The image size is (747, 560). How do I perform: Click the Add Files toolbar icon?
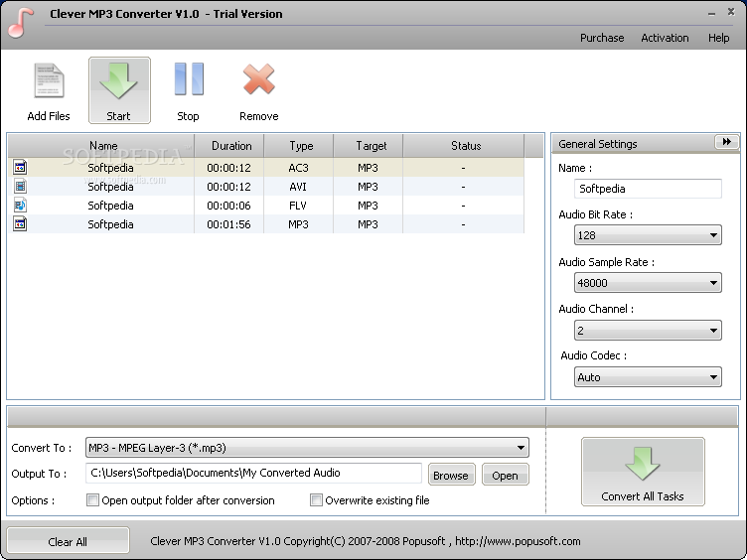coord(49,81)
